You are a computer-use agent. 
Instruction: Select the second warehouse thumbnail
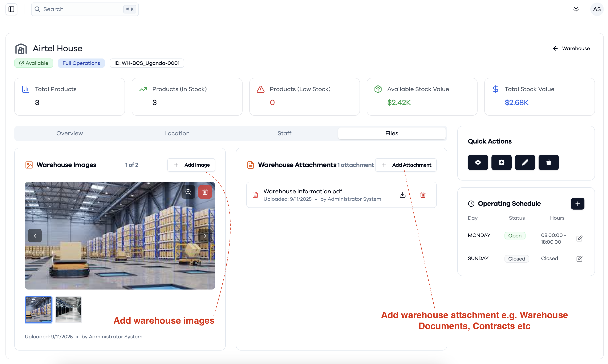68,310
